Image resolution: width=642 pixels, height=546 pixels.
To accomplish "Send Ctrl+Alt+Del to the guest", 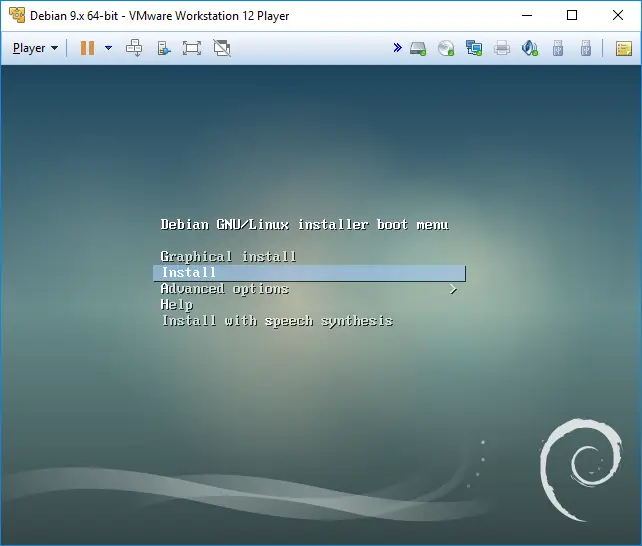I will point(134,48).
